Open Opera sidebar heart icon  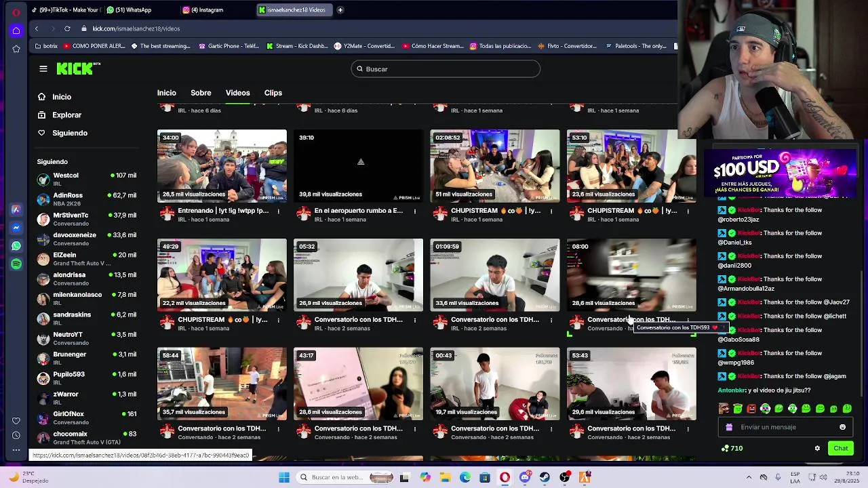tap(16, 421)
